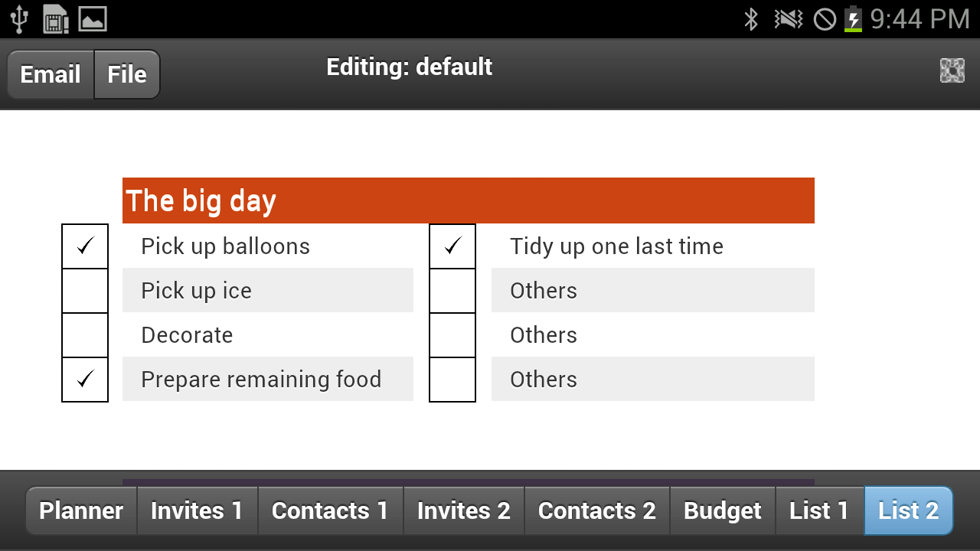Image resolution: width=980 pixels, height=551 pixels.
Task: Open the USB connection status icon
Action: point(19,18)
